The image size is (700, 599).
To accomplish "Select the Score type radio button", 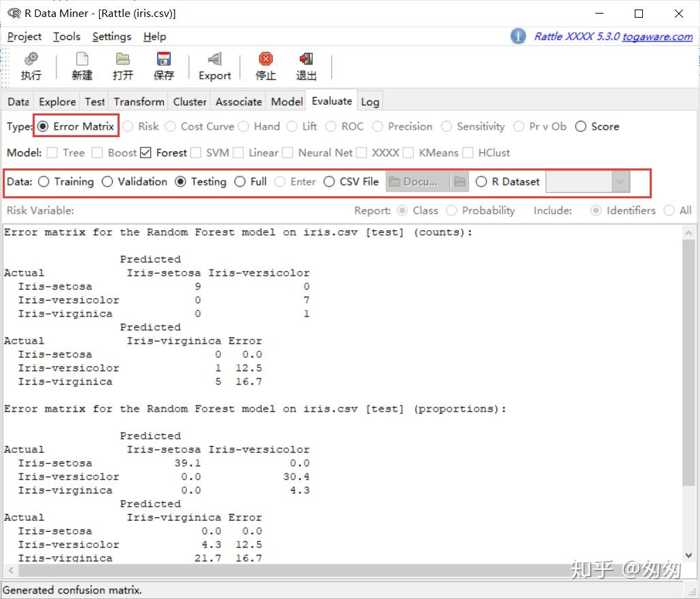I will [x=580, y=127].
